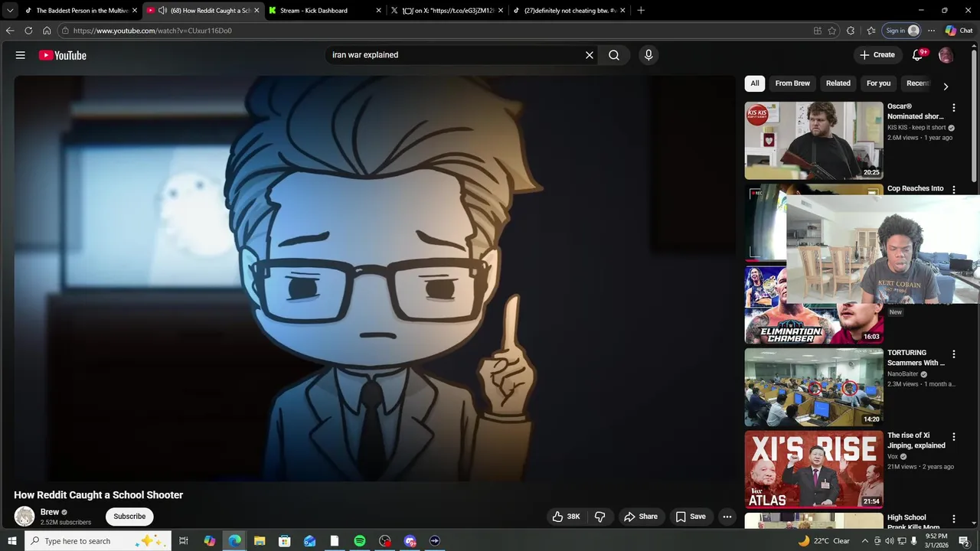The height and width of the screenshot is (551, 980).
Task: Show hidden system tray icons
Action: (x=865, y=541)
